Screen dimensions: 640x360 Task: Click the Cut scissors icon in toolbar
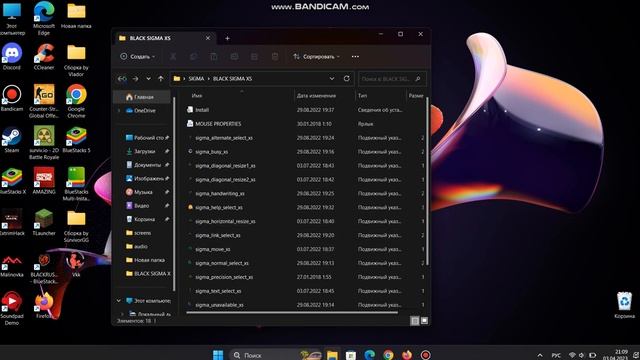[173, 57]
